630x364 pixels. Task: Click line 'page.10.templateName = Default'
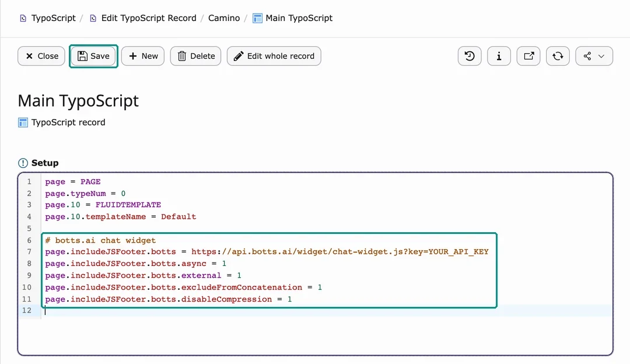point(121,217)
